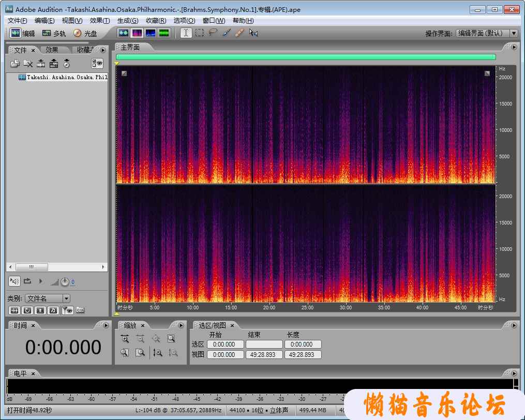The width and height of the screenshot is (525, 420).
Task: Toggle show MIDI files filter
Action: pyautogui.click(x=53, y=310)
